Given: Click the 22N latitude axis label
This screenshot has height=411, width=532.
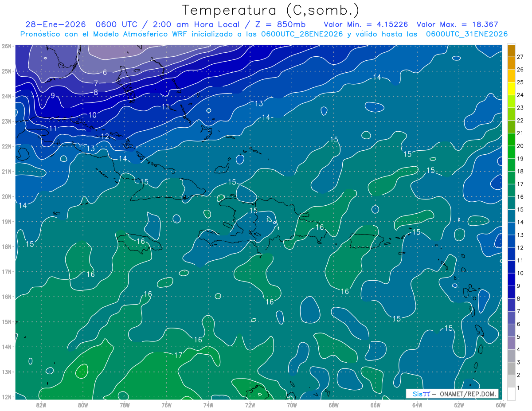Looking at the screenshot, I should tap(6, 146).
